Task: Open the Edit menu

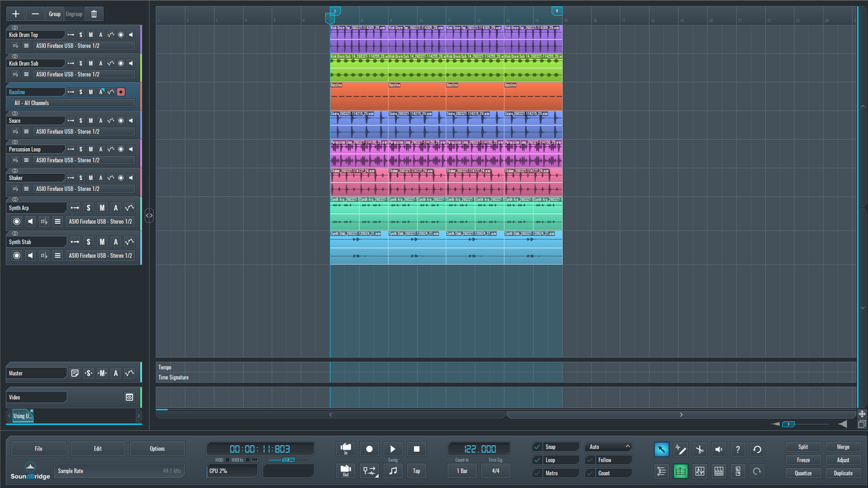Action: click(x=98, y=449)
